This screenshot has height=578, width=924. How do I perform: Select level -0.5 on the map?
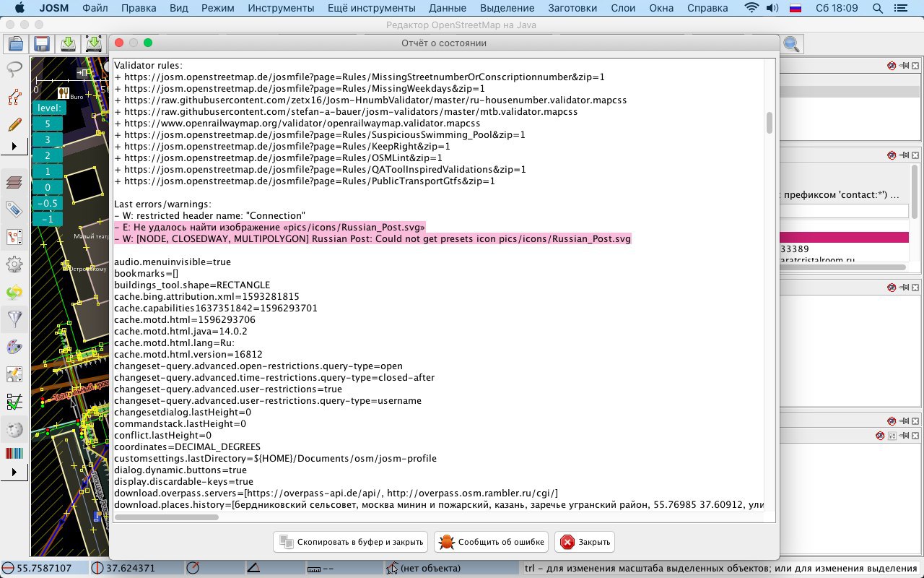[48, 203]
